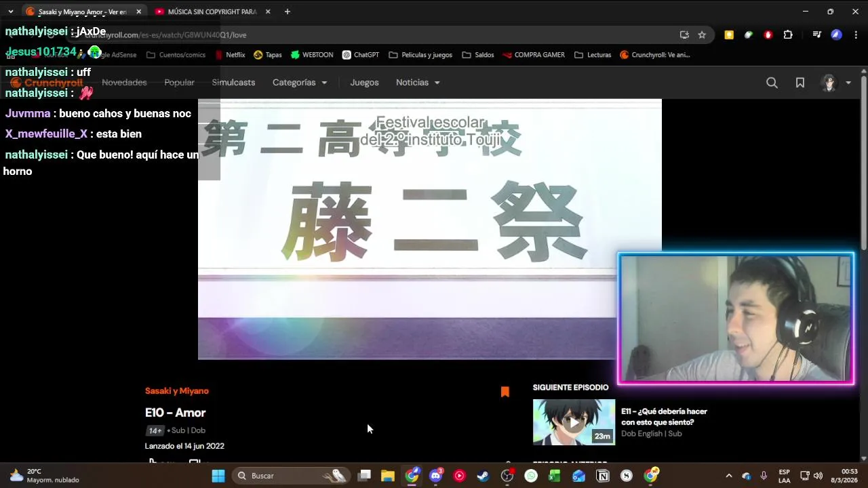Open E11 – ¿Qué debería hacer title

pos(664,417)
